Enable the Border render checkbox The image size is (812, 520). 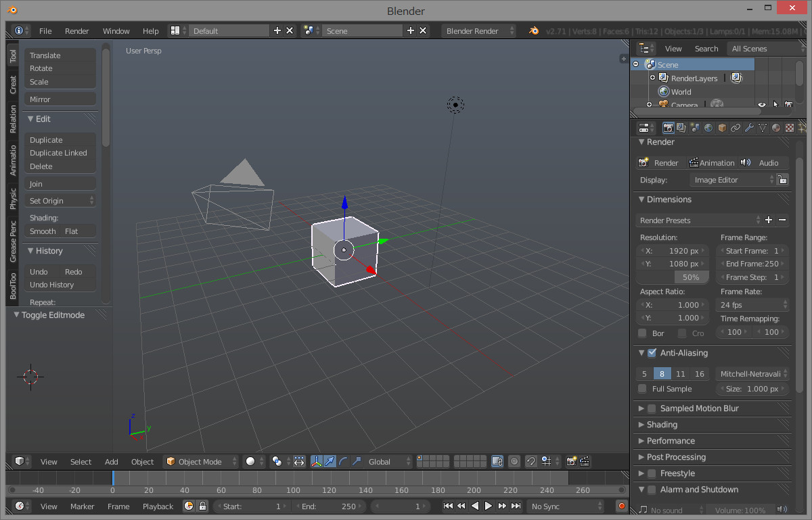[x=642, y=333]
